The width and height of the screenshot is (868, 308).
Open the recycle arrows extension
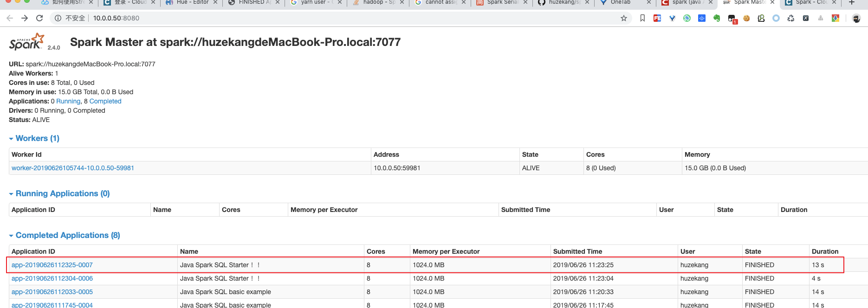791,18
